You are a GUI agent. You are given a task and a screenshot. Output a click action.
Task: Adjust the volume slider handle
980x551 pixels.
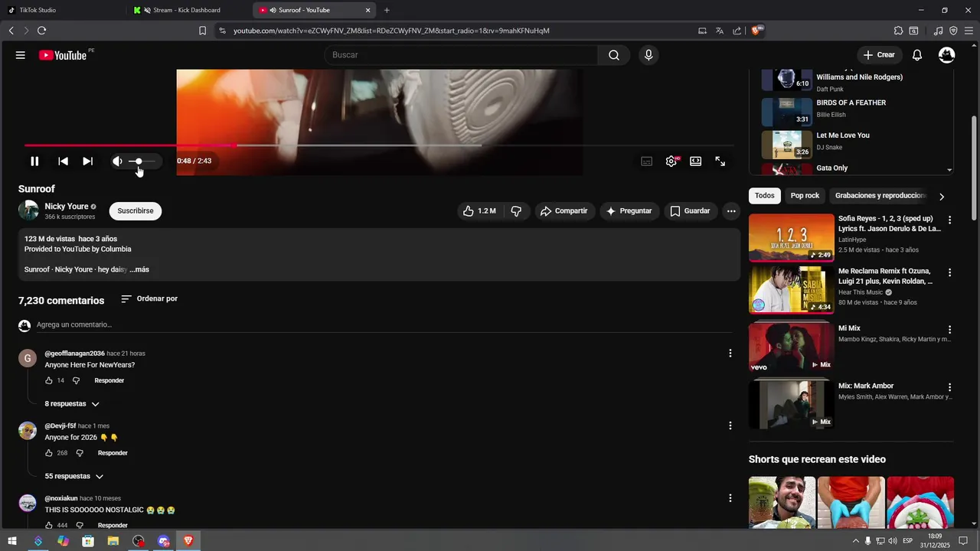tap(139, 161)
